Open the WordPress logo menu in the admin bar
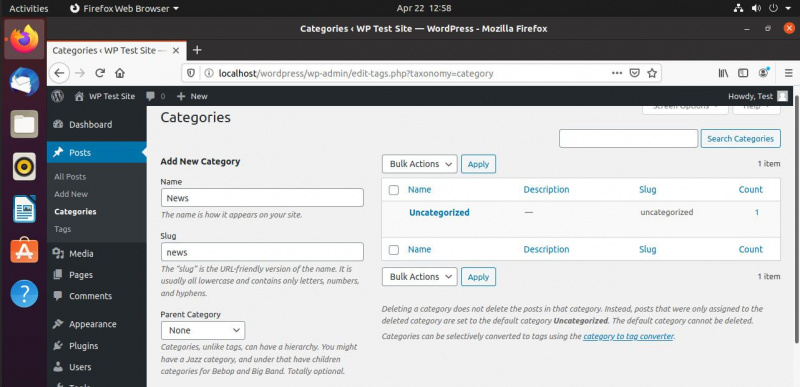Image resolution: width=800 pixels, height=387 pixels. (58, 96)
